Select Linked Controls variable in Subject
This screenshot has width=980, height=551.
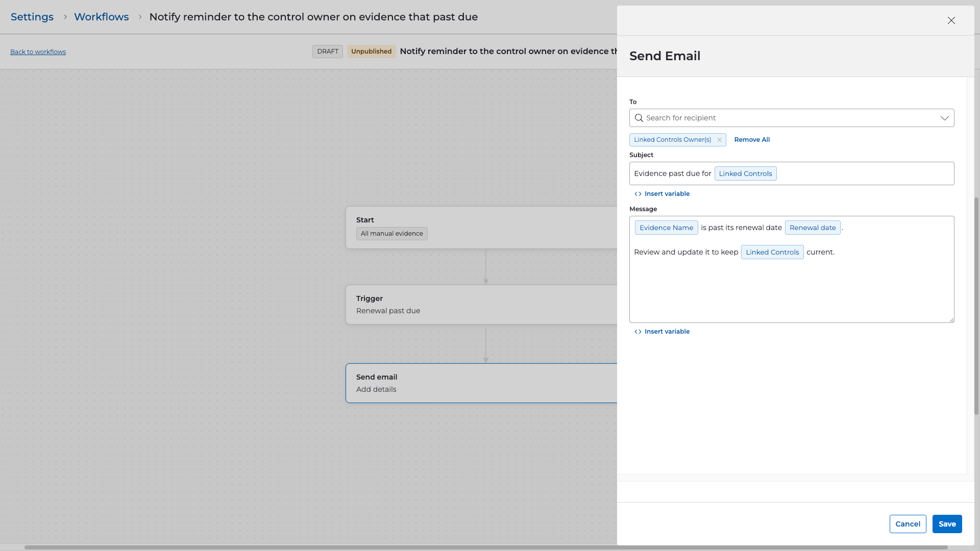[745, 173]
